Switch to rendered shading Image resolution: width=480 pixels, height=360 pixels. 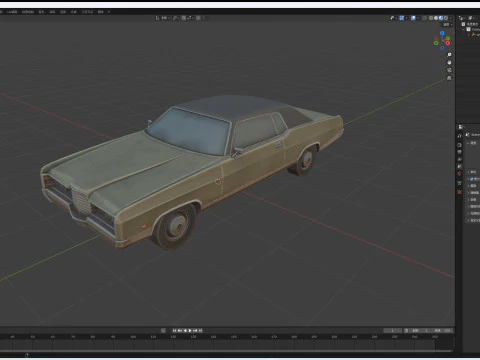(x=446, y=18)
